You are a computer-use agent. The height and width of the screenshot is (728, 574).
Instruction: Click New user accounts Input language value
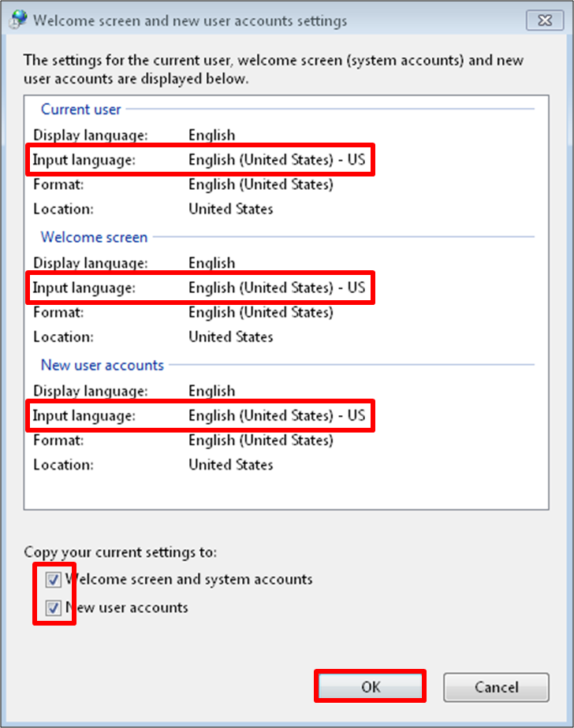click(277, 415)
